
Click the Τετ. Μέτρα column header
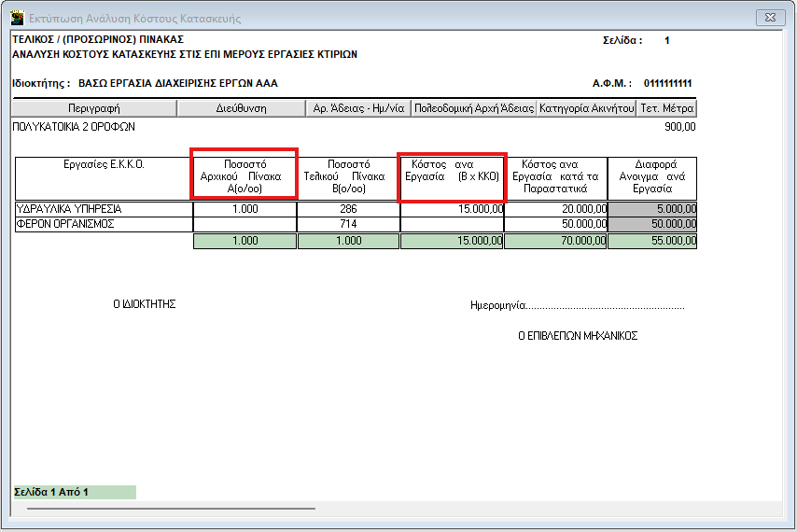coord(667,108)
